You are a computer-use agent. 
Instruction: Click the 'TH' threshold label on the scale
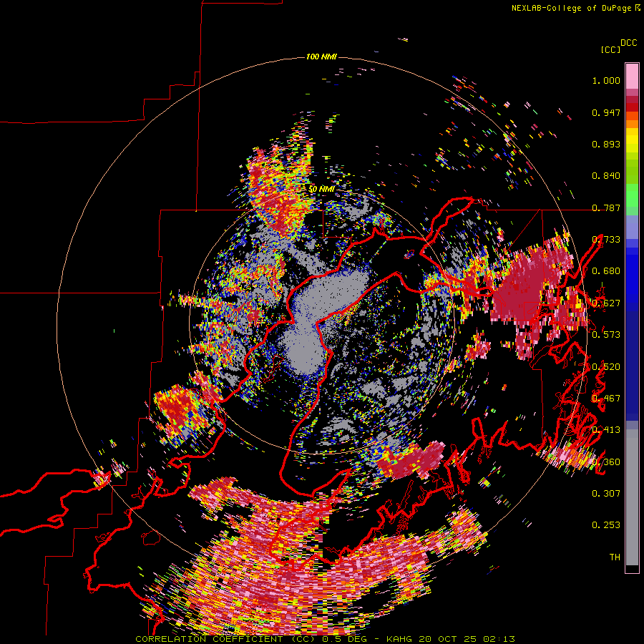point(615,557)
